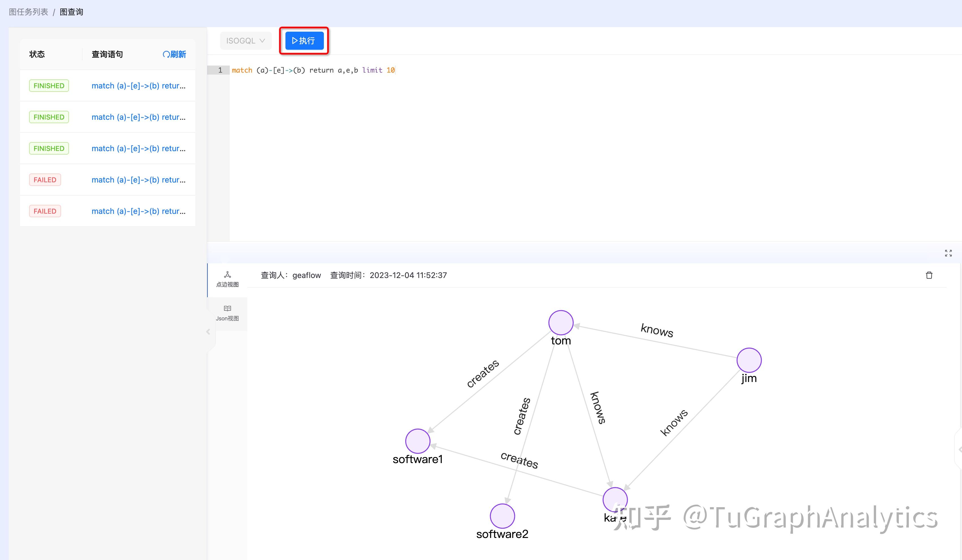Image resolution: width=962 pixels, height=560 pixels.
Task: Collapse the result view sidebar with left chevron
Action: pyautogui.click(x=208, y=332)
